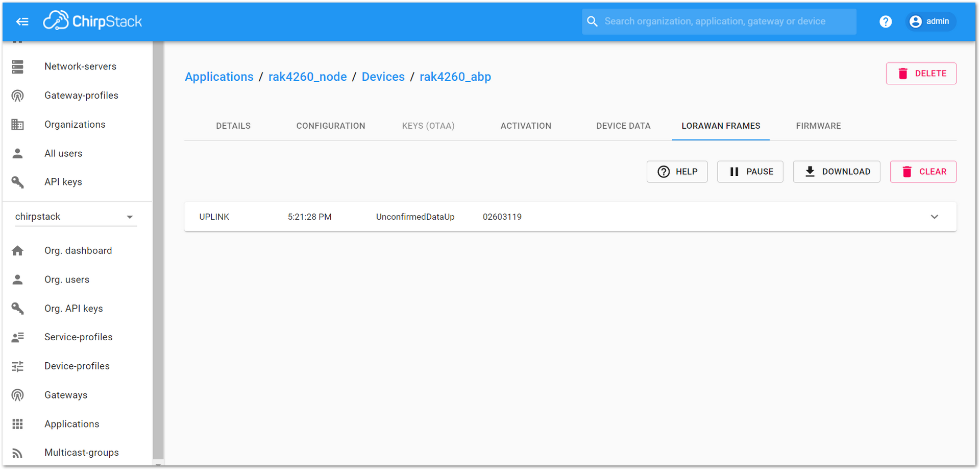This screenshot has height=470, width=980.
Task: Delete the device with DELETE button
Action: click(921, 74)
